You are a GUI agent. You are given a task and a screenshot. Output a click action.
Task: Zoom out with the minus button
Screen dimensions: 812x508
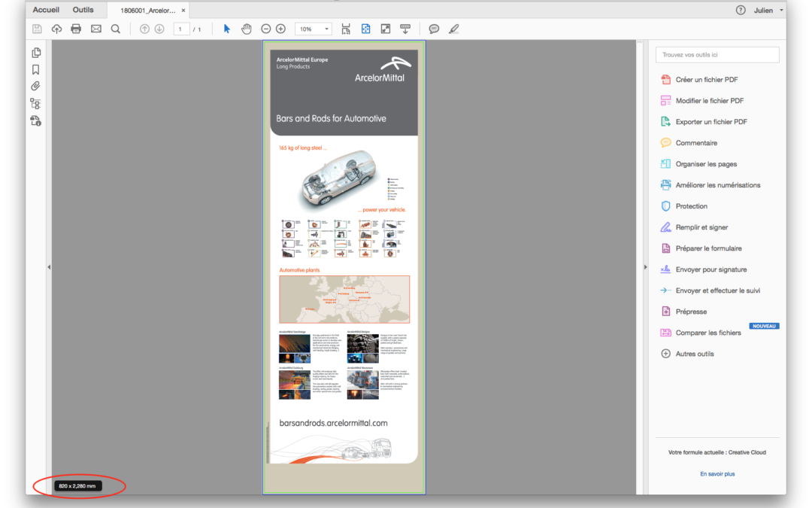(x=265, y=29)
